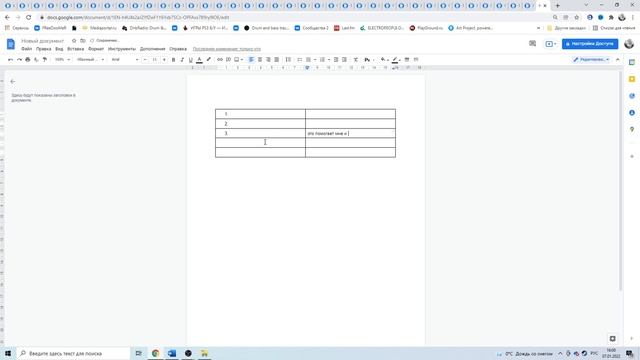
Task: Set center text alignment
Action: [x=260, y=60]
